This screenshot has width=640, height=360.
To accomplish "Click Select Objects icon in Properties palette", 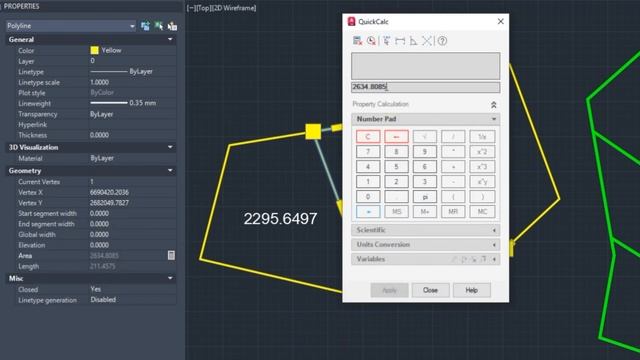I will pos(159,26).
